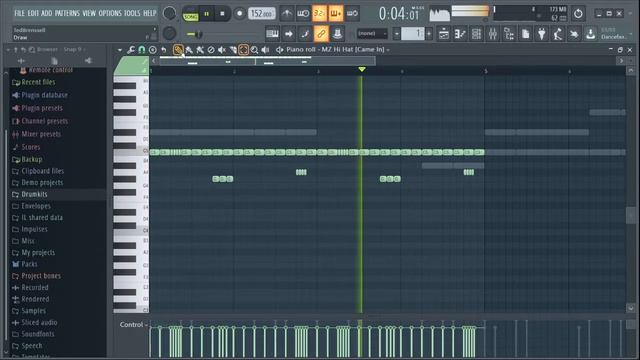The image size is (640, 360).
Task: Toggle the link multilink controllers button
Action: tap(321, 34)
